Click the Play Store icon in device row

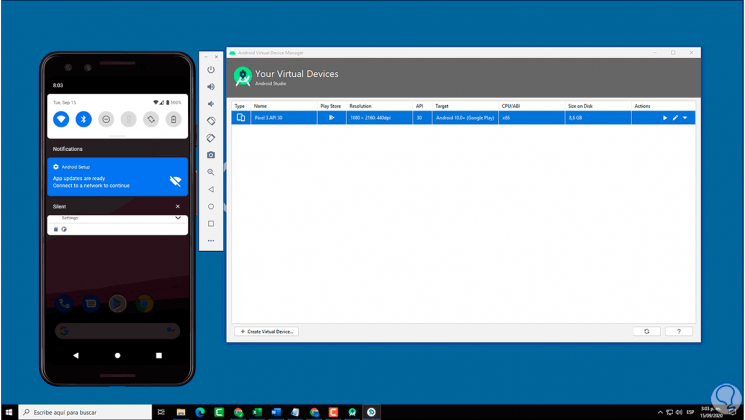coord(332,118)
